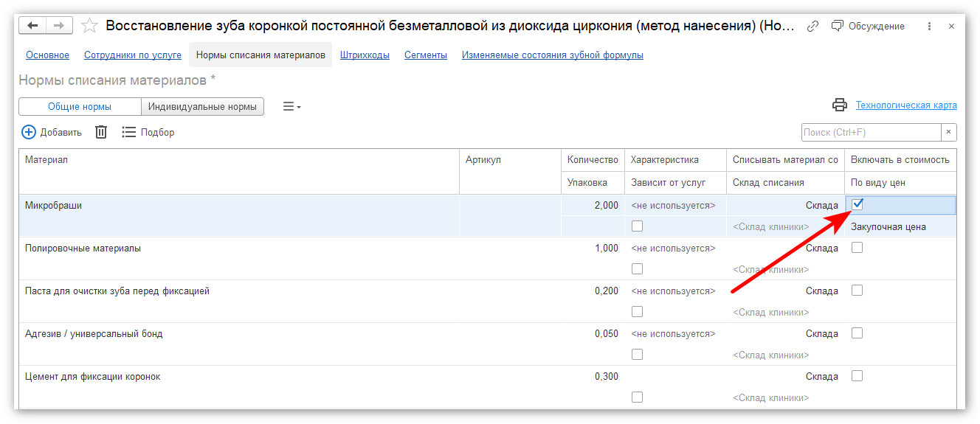Open the three-dot more actions menu

click(929, 26)
